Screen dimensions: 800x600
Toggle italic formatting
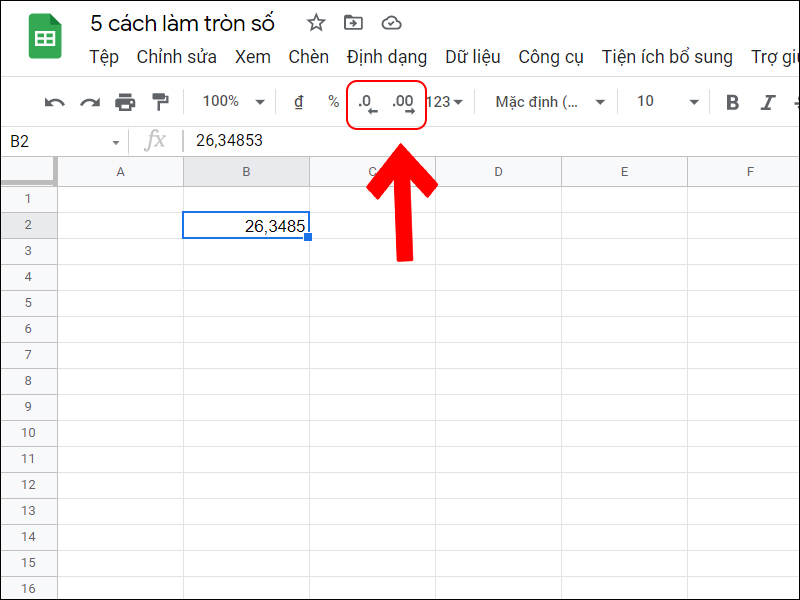[766, 101]
